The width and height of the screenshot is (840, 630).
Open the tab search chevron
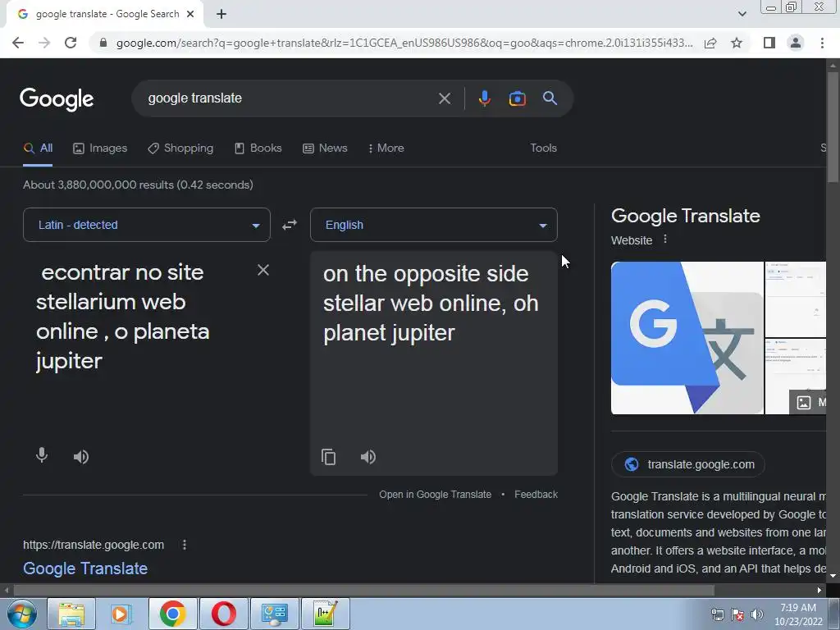tap(742, 15)
